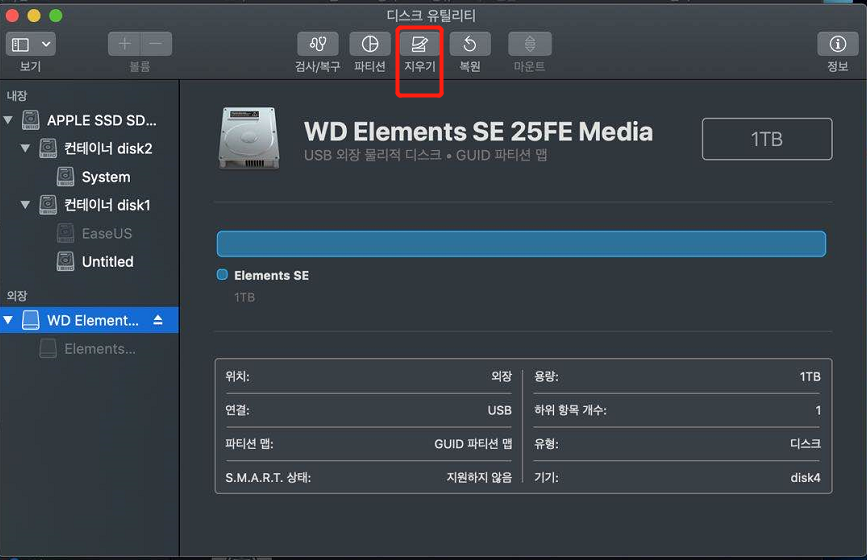Open the Partition (파티션) tool

coord(370,44)
